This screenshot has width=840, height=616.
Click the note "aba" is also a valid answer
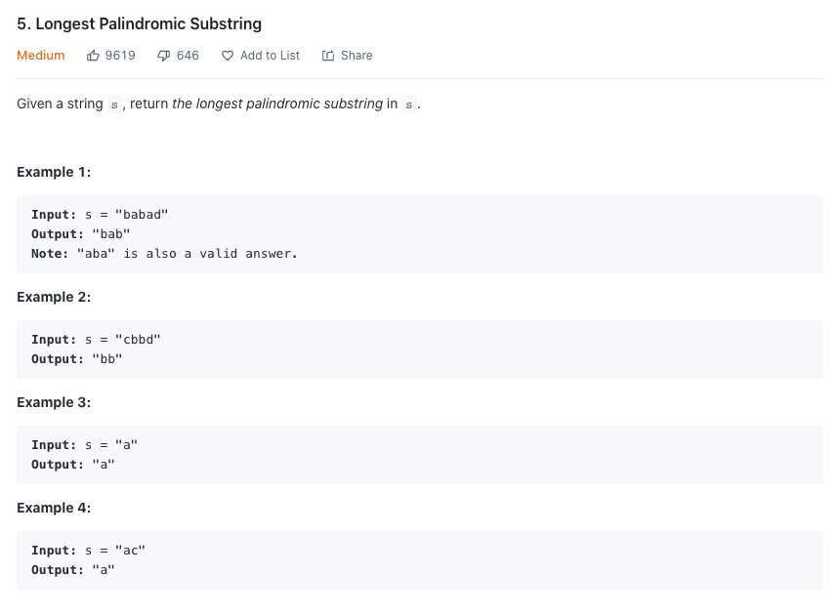pyautogui.click(x=164, y=254)
